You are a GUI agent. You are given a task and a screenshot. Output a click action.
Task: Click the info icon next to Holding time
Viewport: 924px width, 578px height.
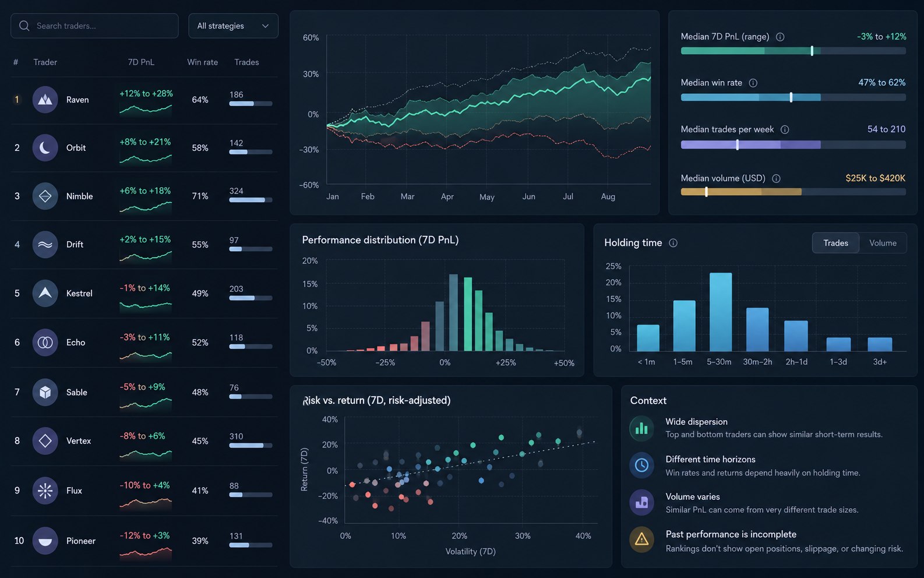[x=673, y=243]
